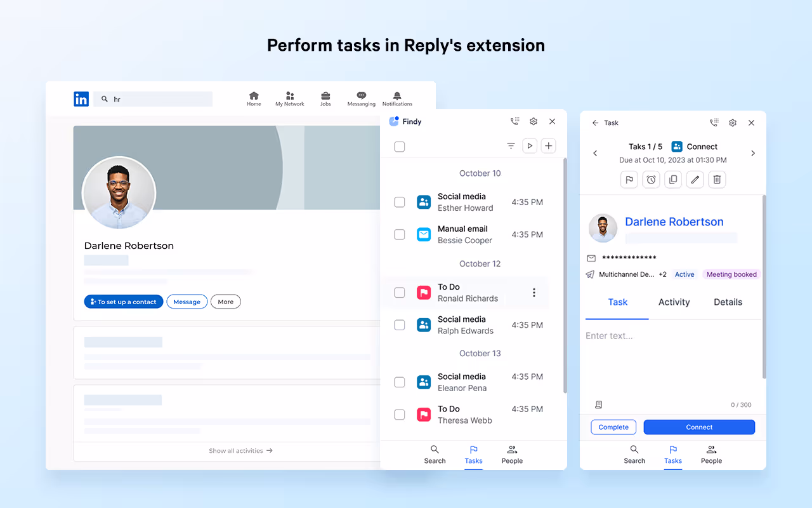Click the Meeting booked tag
The width and height of the screenshot is (812, 508).
click(731, 274)
